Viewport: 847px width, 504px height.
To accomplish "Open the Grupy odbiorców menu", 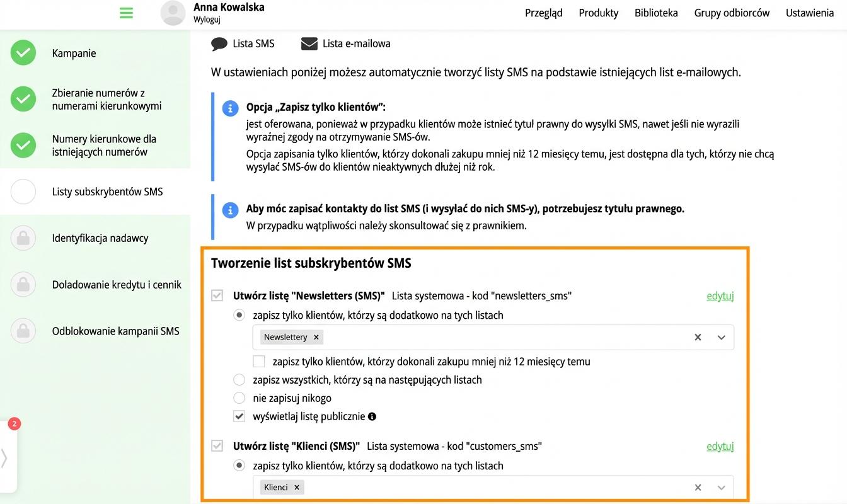I will 732,13.
